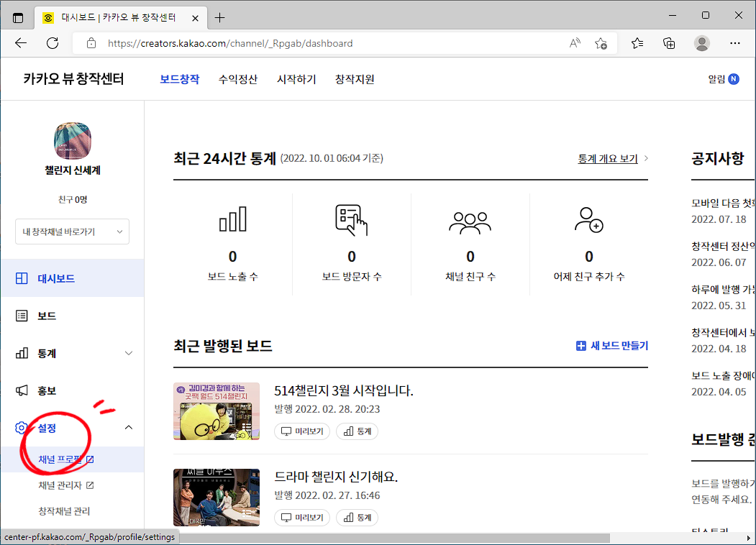Select 대시보드 in the sidebar
Screen dimensions: 756x545
pos(73,278)
